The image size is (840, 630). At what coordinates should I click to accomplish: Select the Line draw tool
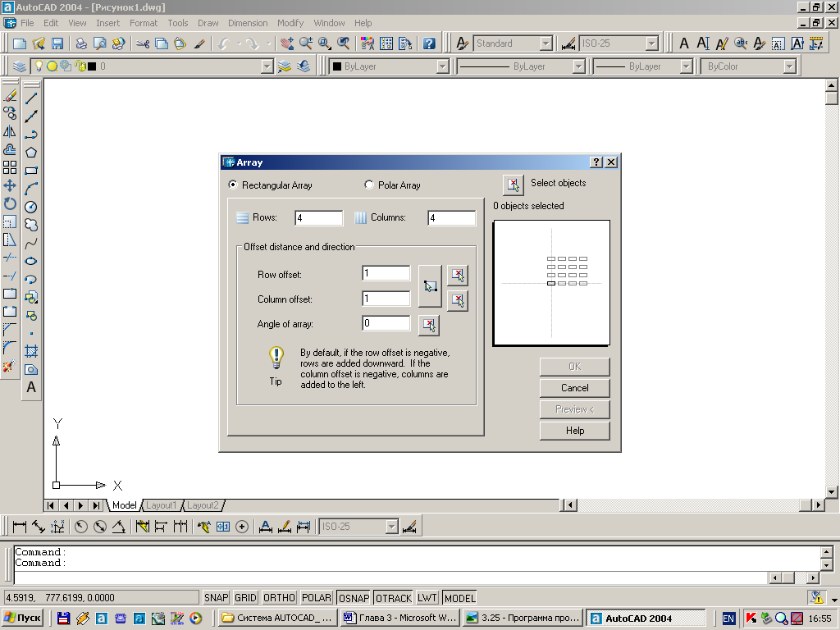pos(31,98)
